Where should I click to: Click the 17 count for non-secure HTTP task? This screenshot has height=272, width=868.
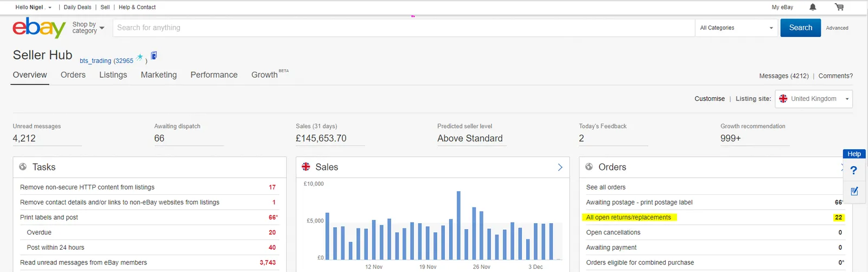(272, 187)
